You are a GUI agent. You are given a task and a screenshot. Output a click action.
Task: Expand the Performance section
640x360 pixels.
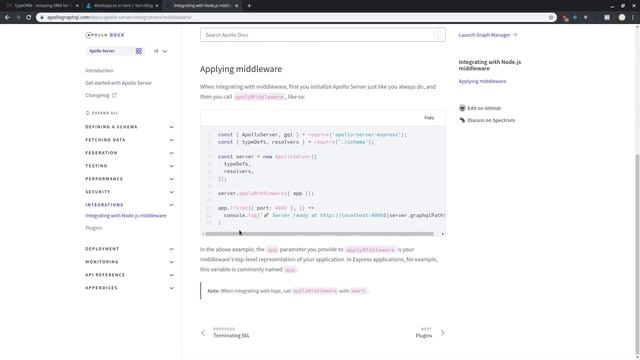pos(129,179)
